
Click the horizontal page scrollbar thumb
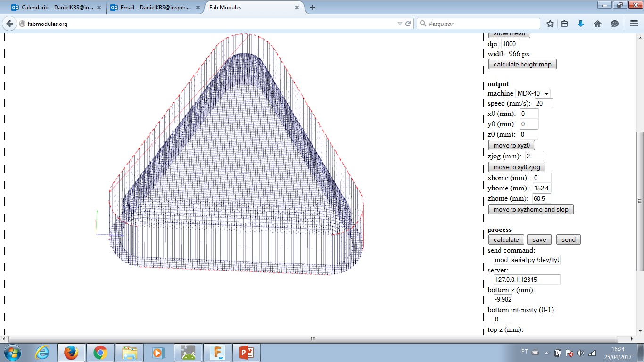(x=313, y=339)
